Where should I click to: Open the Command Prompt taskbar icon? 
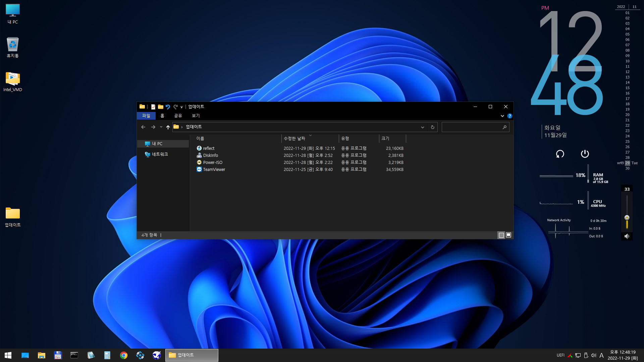(x=74, y=355)
